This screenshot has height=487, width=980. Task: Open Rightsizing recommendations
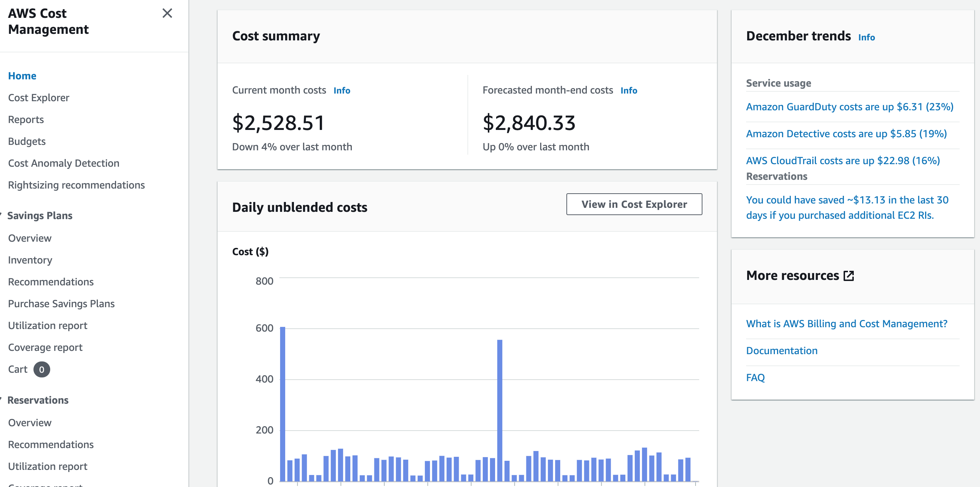(x=76, y=185)
